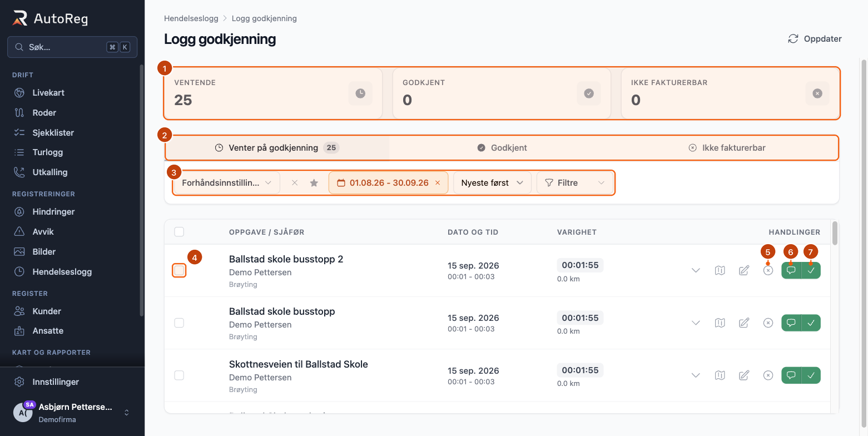Screen dimensions: 868x436
Task: Open map icon for Ballstad skole busstopp 2
Action: click(720, 270)
